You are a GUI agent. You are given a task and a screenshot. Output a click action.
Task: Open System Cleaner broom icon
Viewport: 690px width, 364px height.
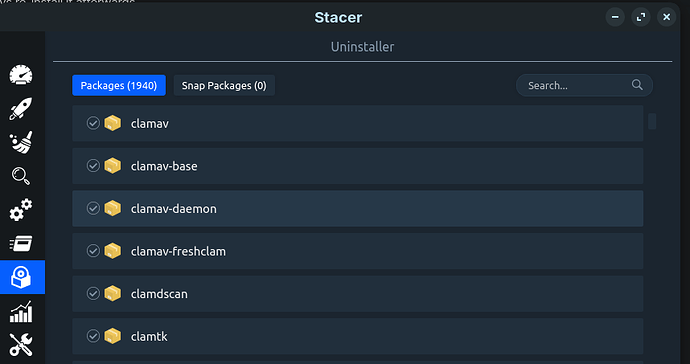pos(21,143)
